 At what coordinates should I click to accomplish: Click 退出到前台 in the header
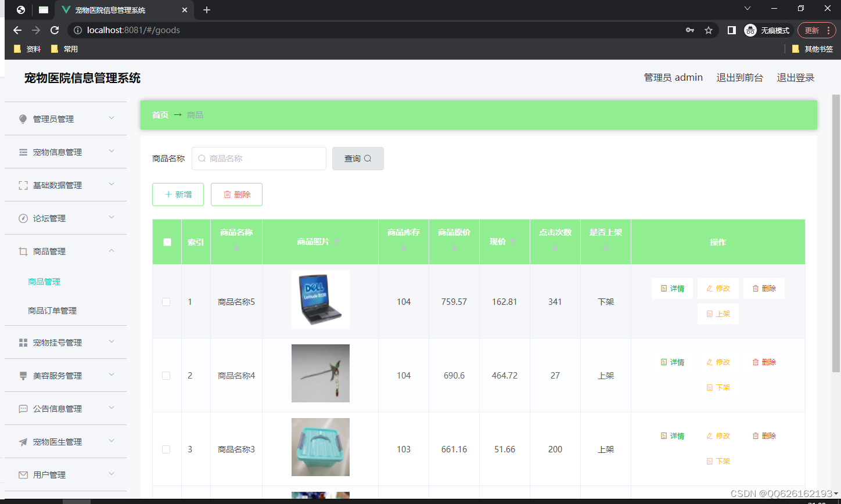tap(739, 78)
